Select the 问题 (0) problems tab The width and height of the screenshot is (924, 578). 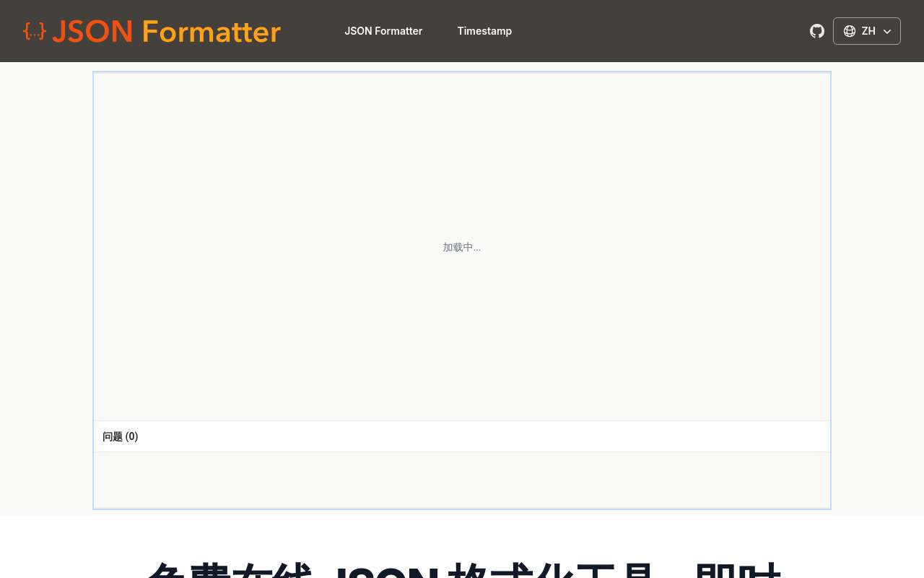tap(121, 436)
